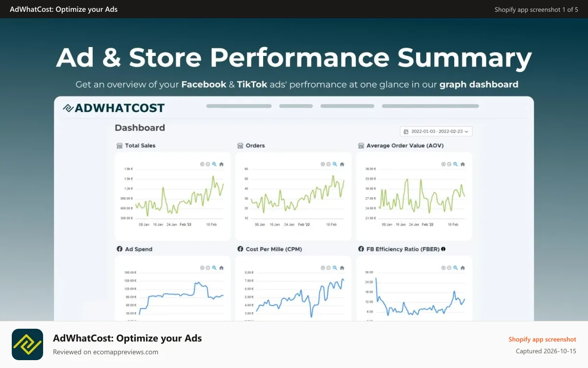Click the Cost Per Mille (CPM) title
588x368 pixels.
point(274,249)
